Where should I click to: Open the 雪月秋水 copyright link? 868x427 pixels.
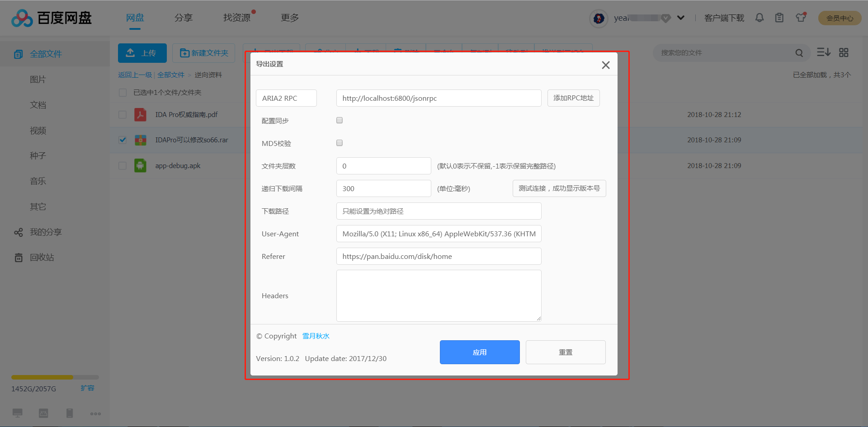(316, 336)
